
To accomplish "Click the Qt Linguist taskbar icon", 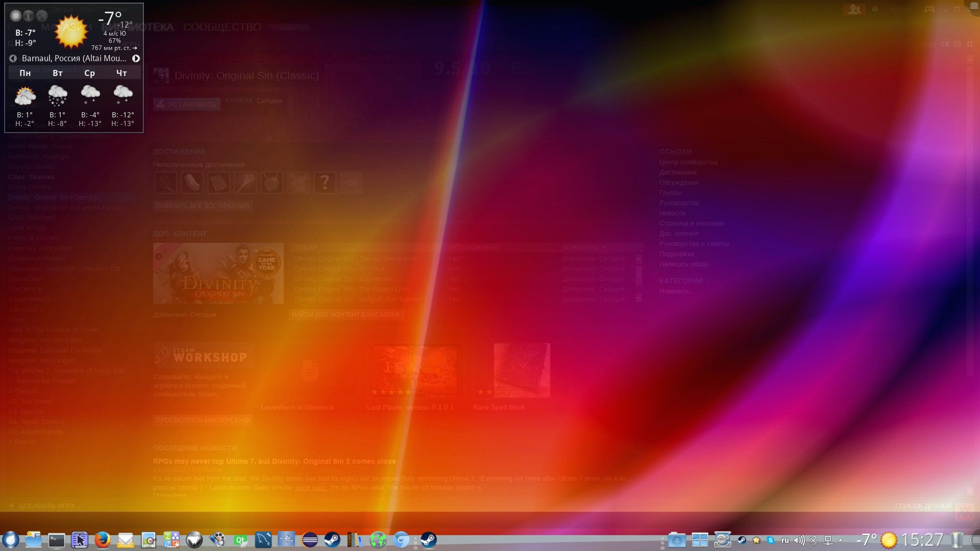I will pyautogui.click(x=240, y=540).
